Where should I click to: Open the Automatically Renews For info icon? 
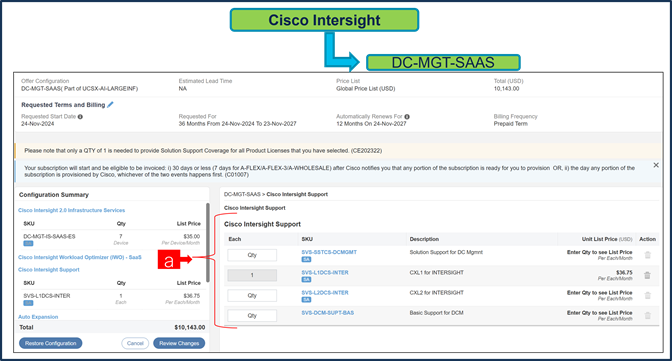[x=407, y=117]
